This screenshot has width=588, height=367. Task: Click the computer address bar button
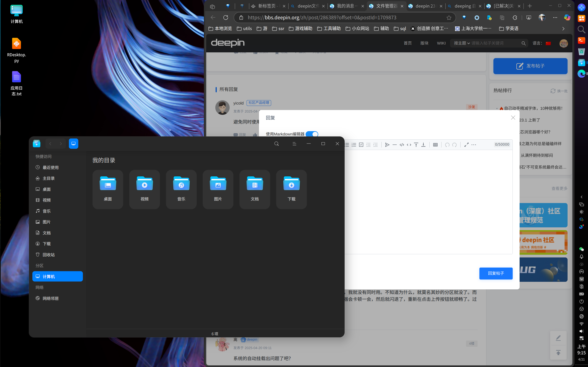click(x=73, y=144)
